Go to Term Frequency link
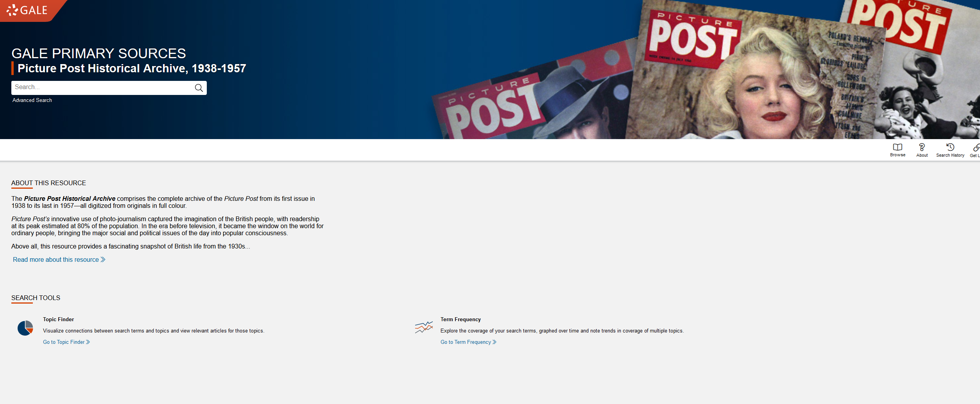 pyautogui.click(x=468, y=342)
